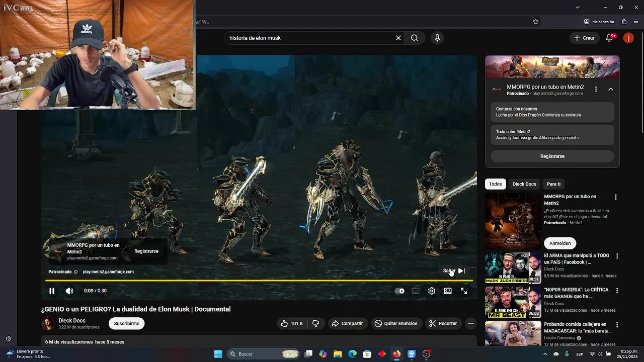
Task: Open Firefox from the taskbar
Action: [x=397, y=354]
